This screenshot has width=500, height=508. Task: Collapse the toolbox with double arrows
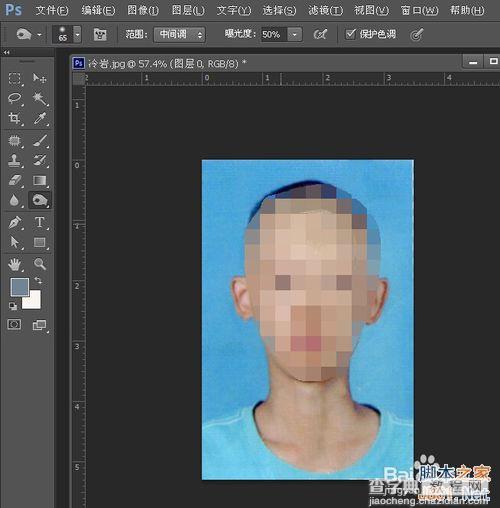[x=7, y=52]
